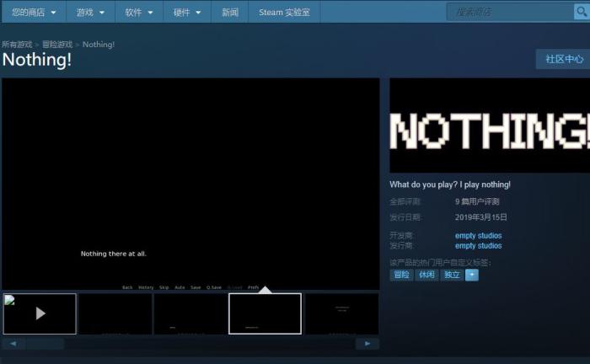Open the 您的商店 dropdown menu
Screen dimensions: 590x364
click(x=34, y=13)
